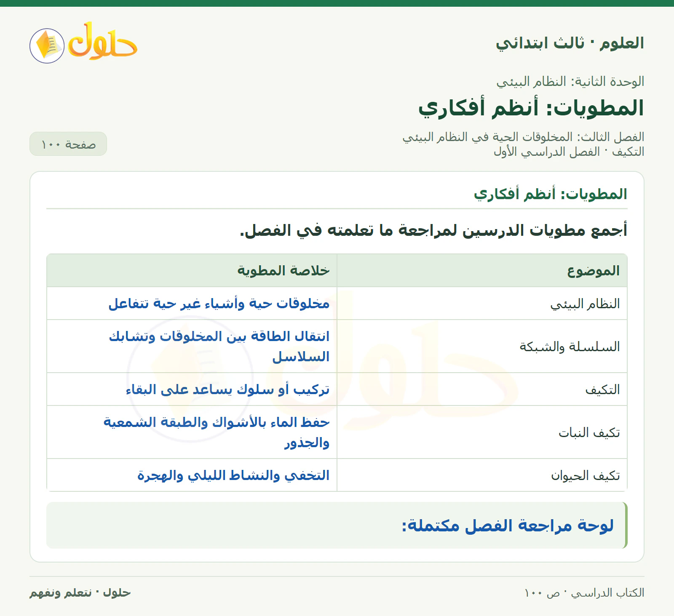Click the footer حلول · نتعلم ونفهم
The height and width of the screenshot is (616, 674).
(x=80, y=593)
